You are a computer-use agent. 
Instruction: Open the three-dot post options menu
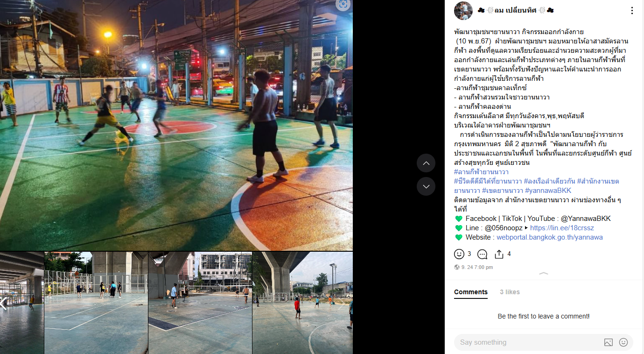632,10
